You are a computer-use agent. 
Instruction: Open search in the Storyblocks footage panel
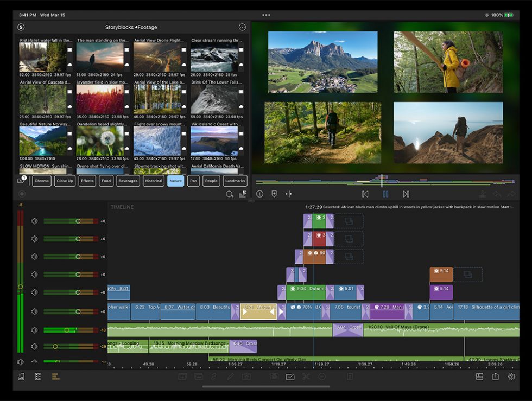point(230,194)
